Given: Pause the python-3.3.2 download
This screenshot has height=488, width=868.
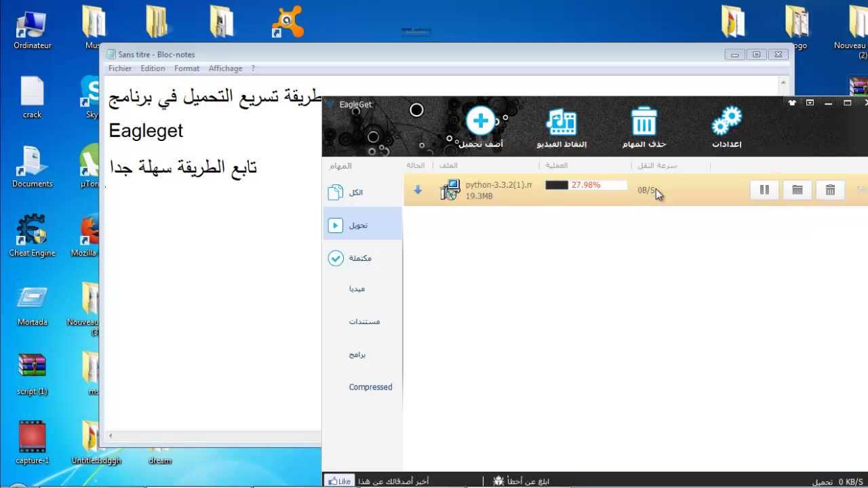Looking at the screenshot, I should 764,190.
